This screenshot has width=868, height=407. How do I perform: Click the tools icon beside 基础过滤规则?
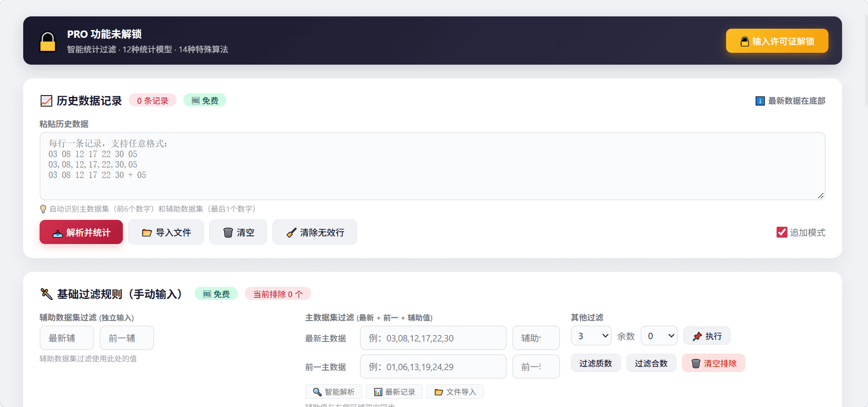(46, 294)
